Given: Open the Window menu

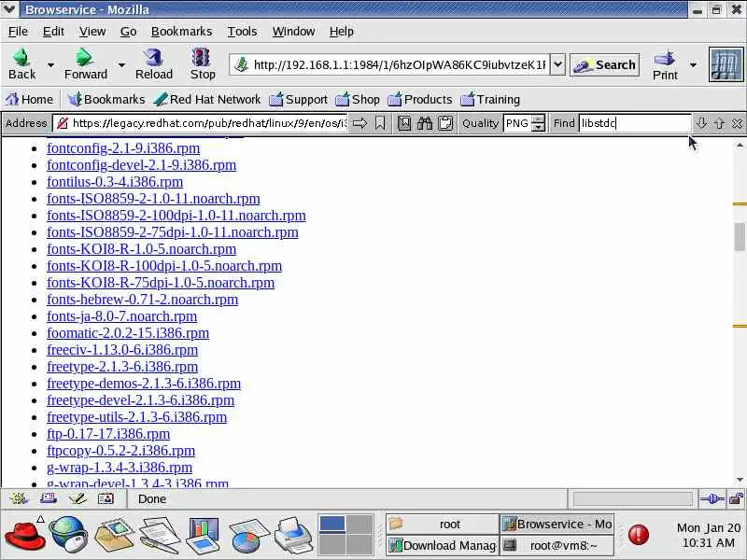Looking at the screenshot, I should tap(293, 32).
